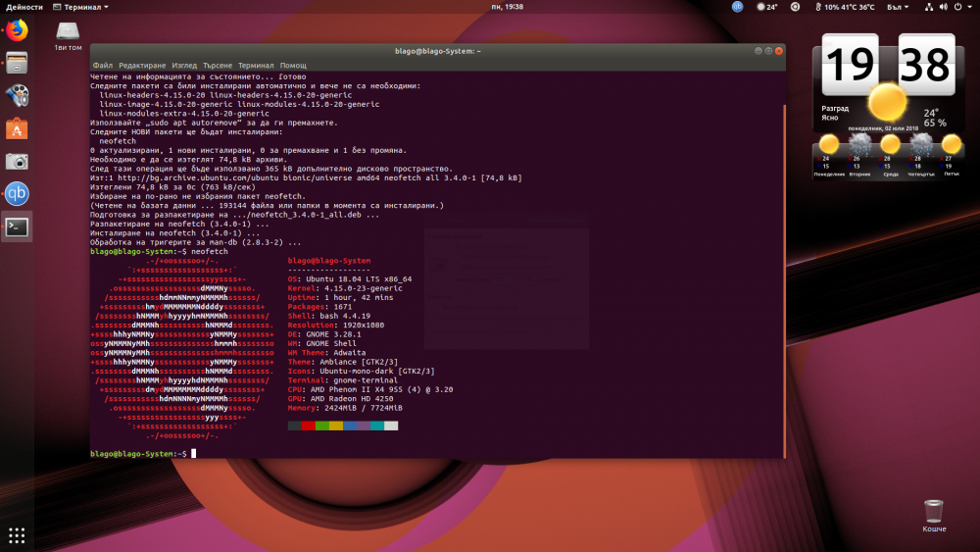
Task: Click the Packages: 1671 line
Action: 320,306
